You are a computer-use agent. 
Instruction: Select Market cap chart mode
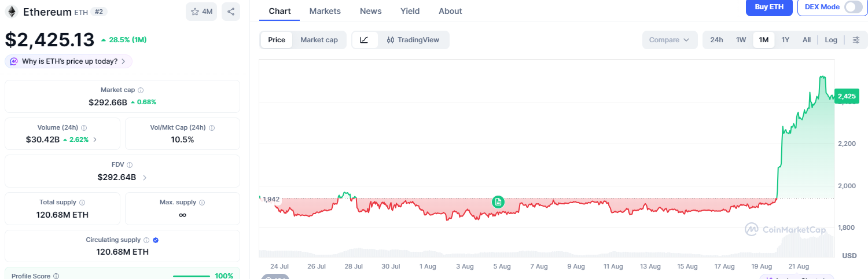click(319, 40)
